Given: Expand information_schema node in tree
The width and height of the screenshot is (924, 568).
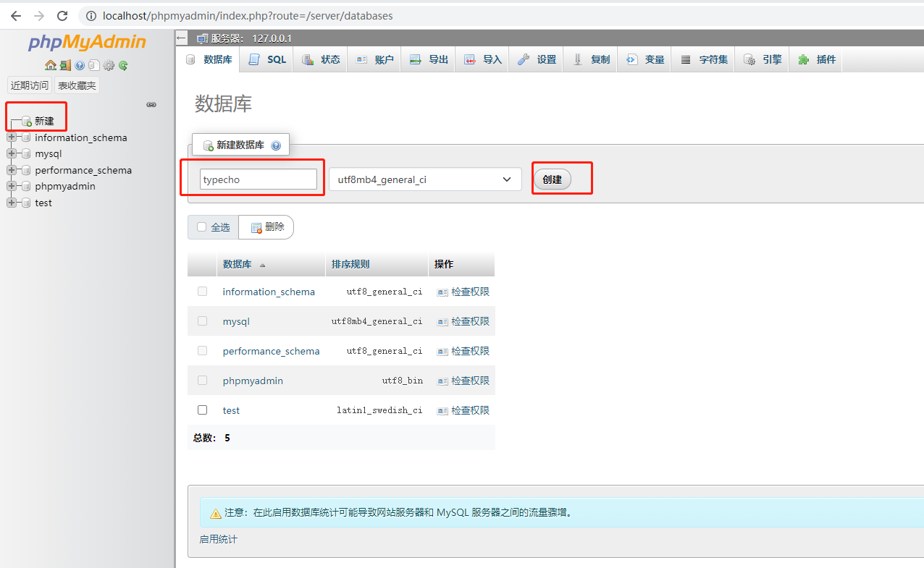Looking at the screenshot, I should (x=12, y=137).
